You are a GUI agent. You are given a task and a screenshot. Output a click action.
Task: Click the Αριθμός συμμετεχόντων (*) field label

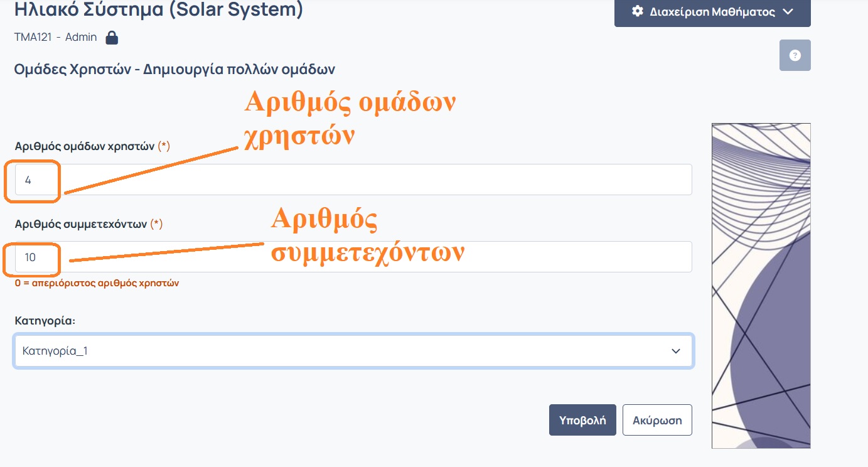(88, 224)
